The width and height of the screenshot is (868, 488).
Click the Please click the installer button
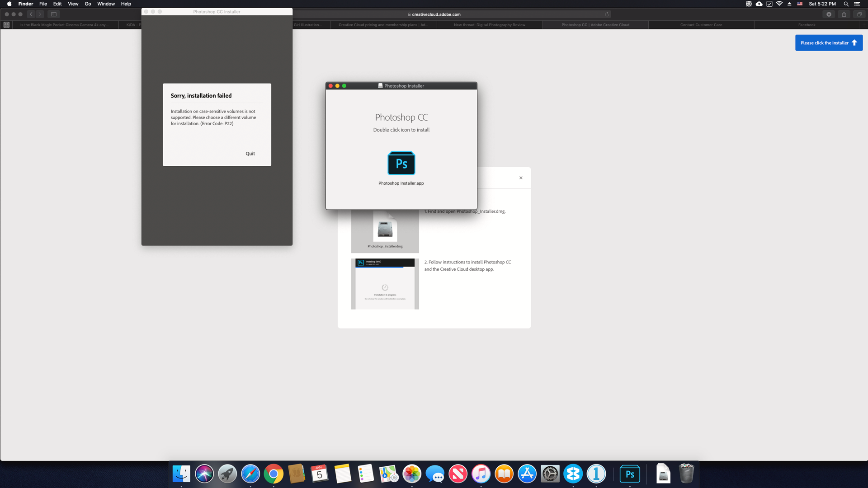(x=829, y=42)
